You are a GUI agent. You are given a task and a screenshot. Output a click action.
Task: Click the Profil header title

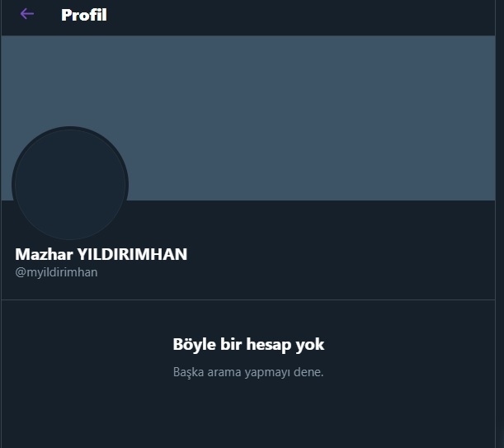coord(84,15)
